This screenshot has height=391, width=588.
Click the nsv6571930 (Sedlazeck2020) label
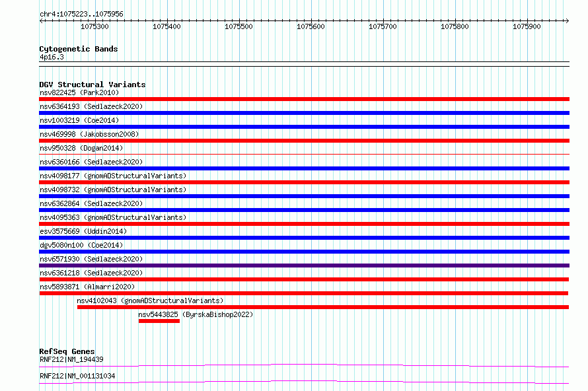pyautogui.click(x=91, y=259)
